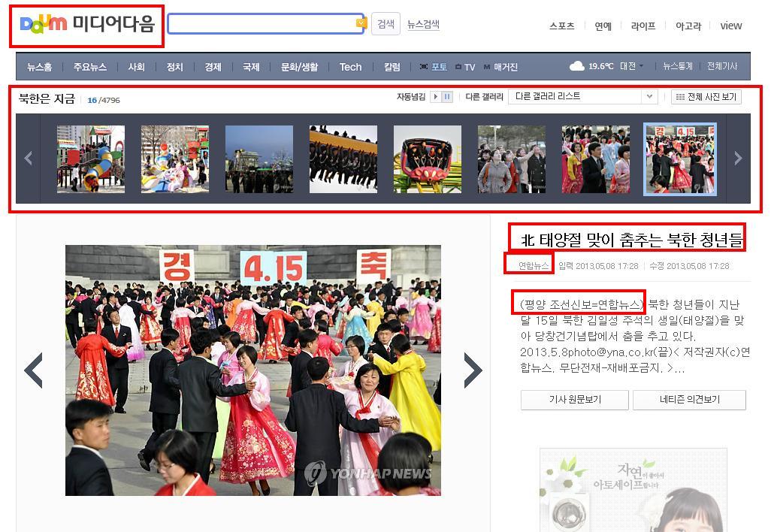Go to 연예 section

(603, 26)
